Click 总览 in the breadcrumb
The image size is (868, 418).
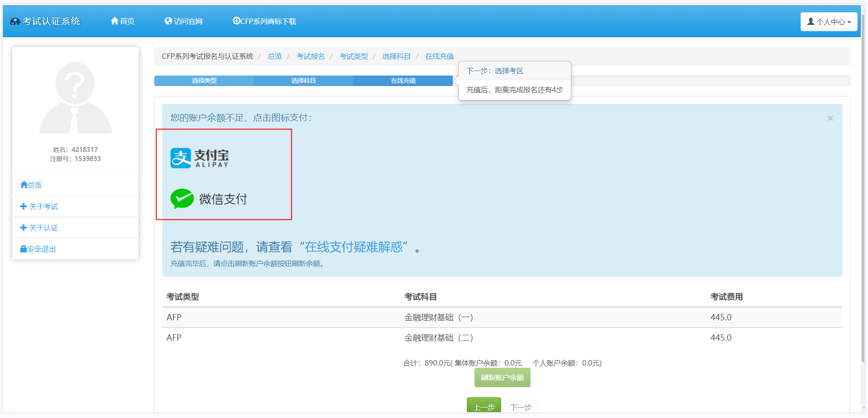[275, 57]
